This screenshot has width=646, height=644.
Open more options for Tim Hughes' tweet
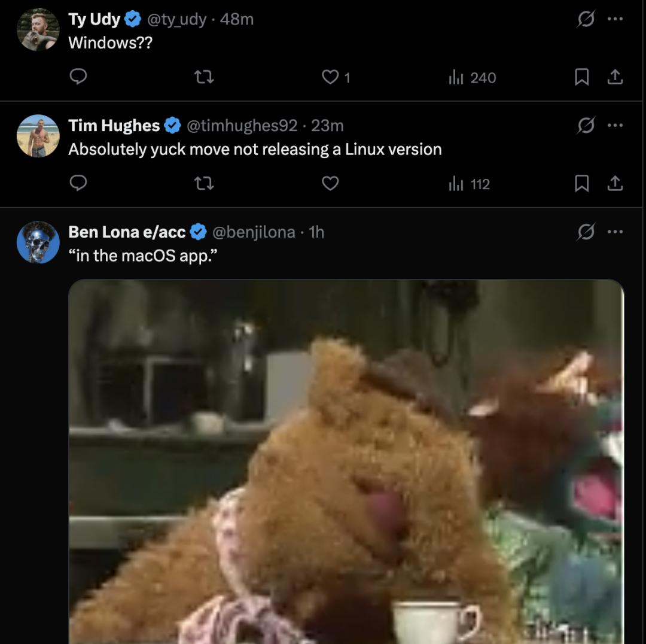(x=615, y=126)
